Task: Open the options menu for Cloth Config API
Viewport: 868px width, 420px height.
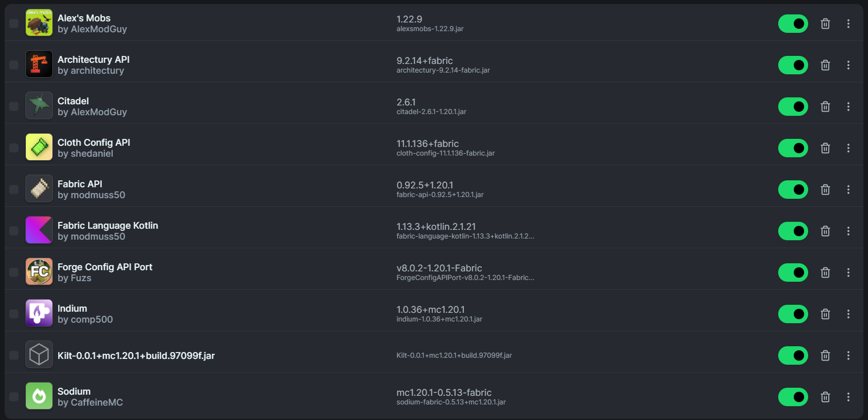Action: [848, 148]
